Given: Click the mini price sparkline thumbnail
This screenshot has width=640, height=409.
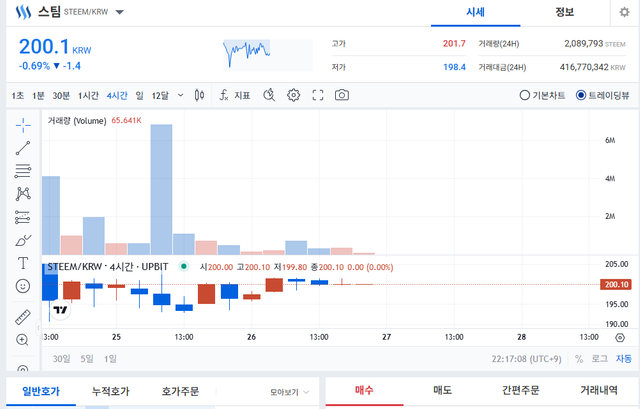Looking at the screenshot, I should [268, 55].
